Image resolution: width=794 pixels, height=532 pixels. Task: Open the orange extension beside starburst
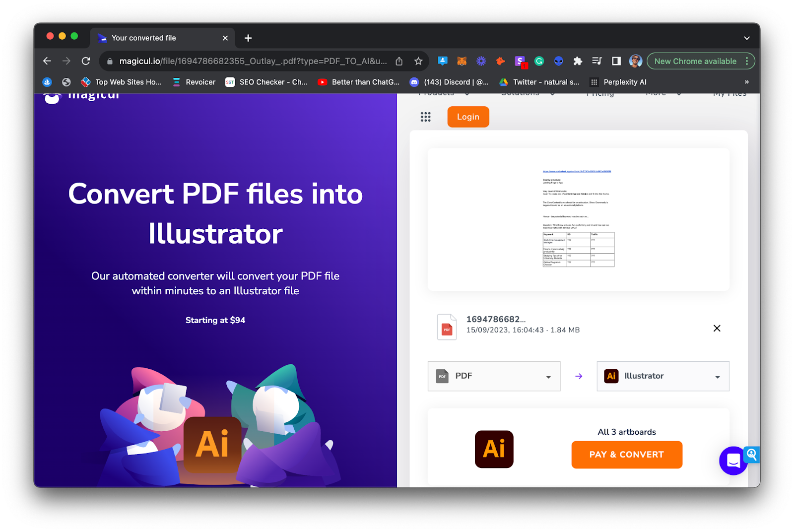500,61
